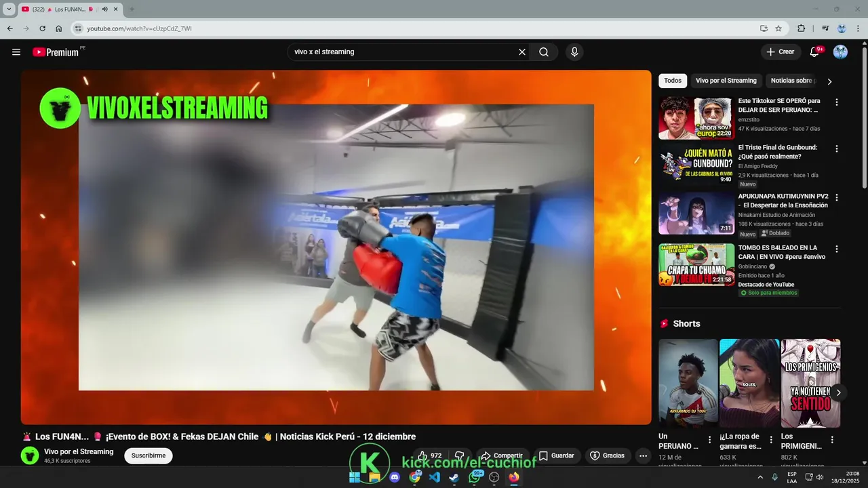Mute tab audio via speaker icon on tab
The height and width of the screenshot is (488, 868).
(x=105, y=9)
